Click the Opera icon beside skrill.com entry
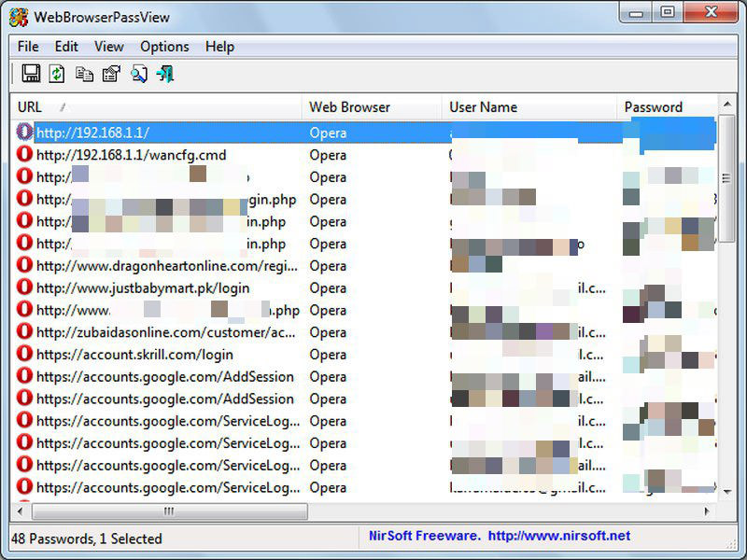 click(x=23, y=355)
